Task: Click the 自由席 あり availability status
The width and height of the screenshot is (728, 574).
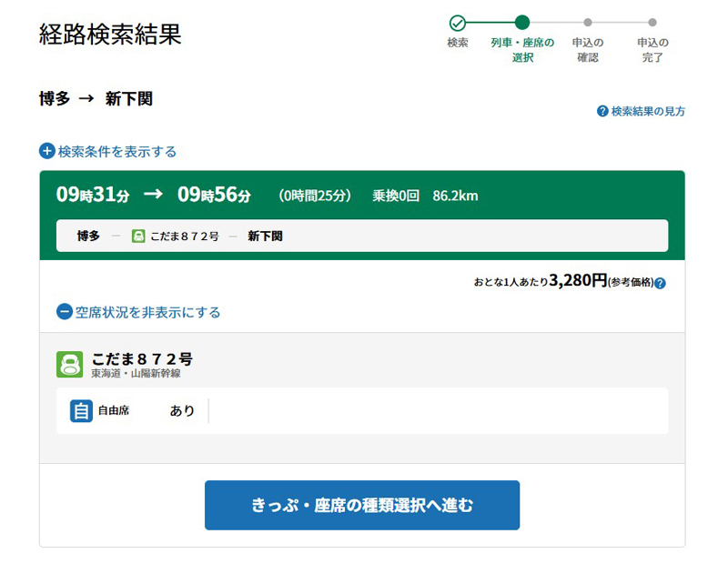Action: [182, 411]
